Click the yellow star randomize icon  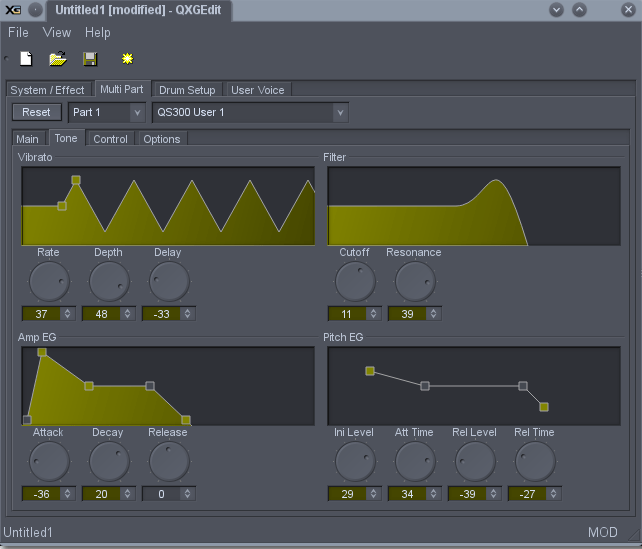pos(127,59)
